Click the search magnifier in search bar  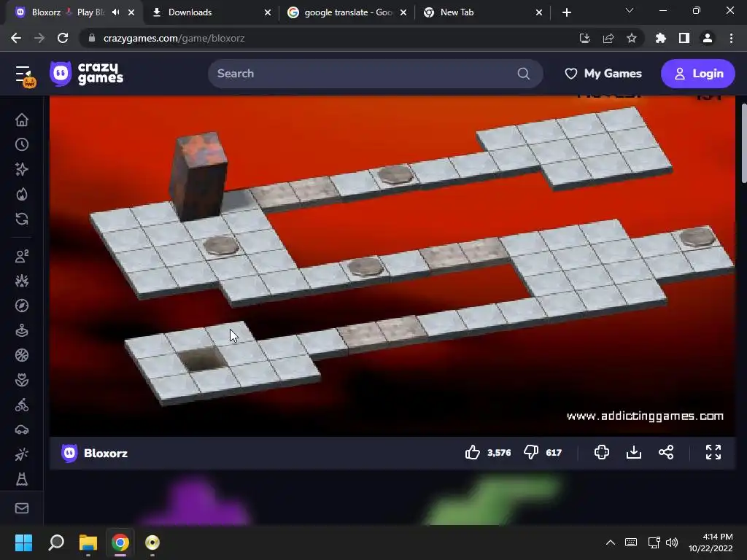click(523, 74)
